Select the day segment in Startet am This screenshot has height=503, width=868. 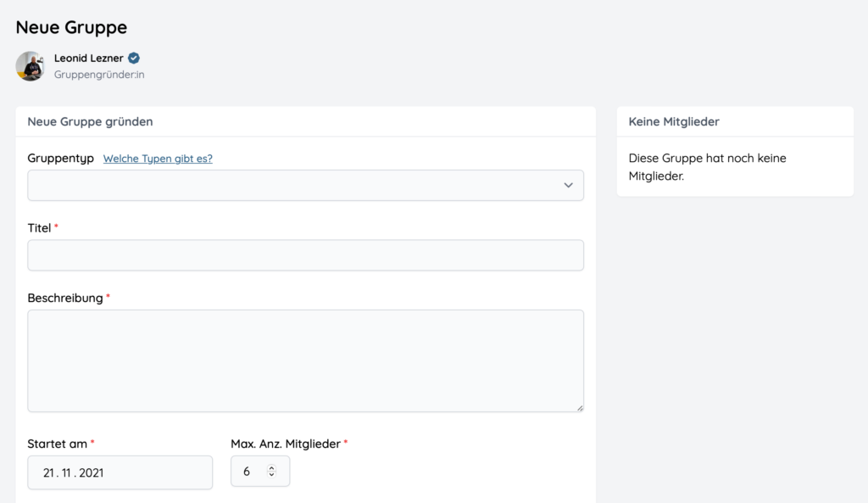click(48, 472)
